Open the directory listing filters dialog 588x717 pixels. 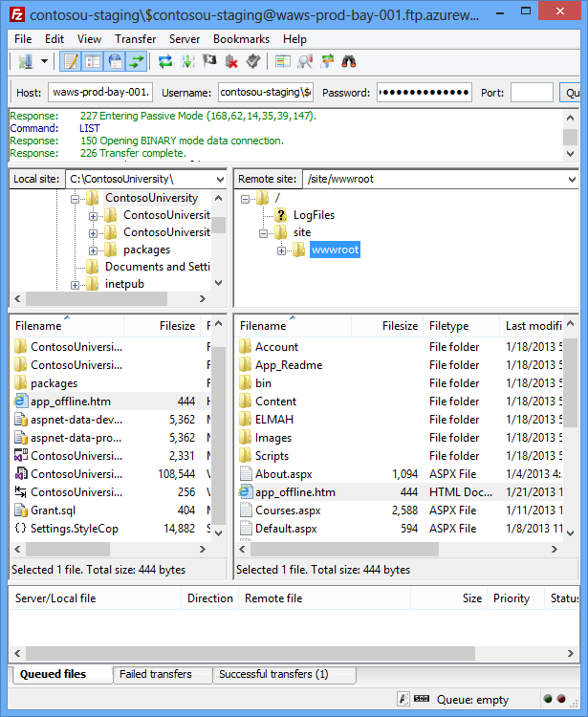pos(283,61)
